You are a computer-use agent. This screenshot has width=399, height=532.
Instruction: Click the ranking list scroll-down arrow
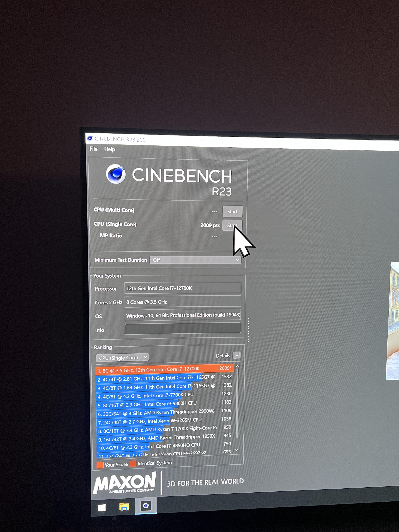coord(237,450)
